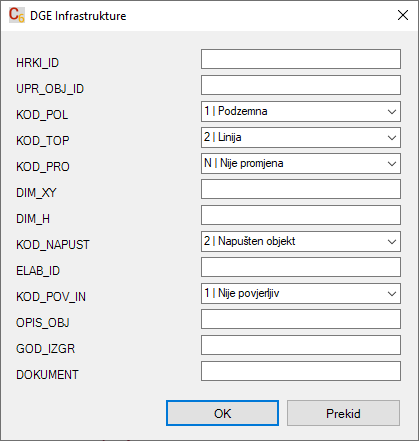Click the KOD_NAPUST label text
The height and width of the screenshot is (441, 419).
tap(53, 245)
